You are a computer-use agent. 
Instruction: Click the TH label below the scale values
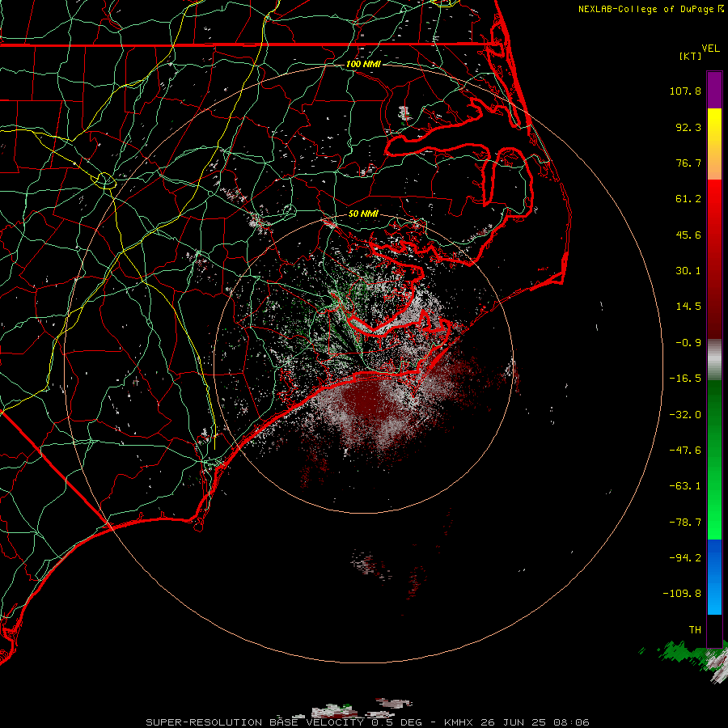pyautogui.click(x=695, y=630)
